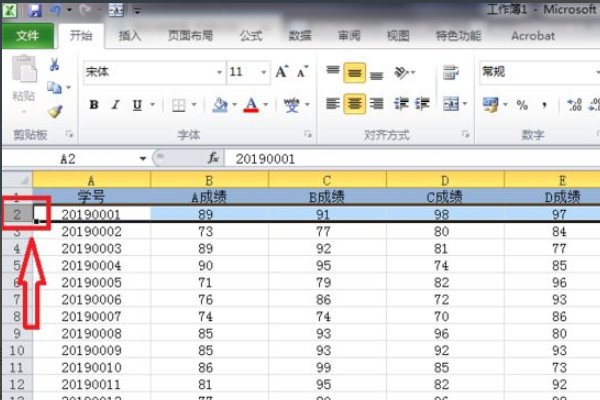Switch to the 视图 tab

point(398,36)
